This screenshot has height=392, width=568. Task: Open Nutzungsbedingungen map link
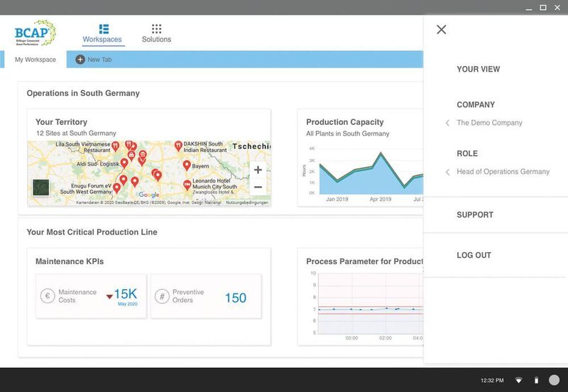coord(247,202)
